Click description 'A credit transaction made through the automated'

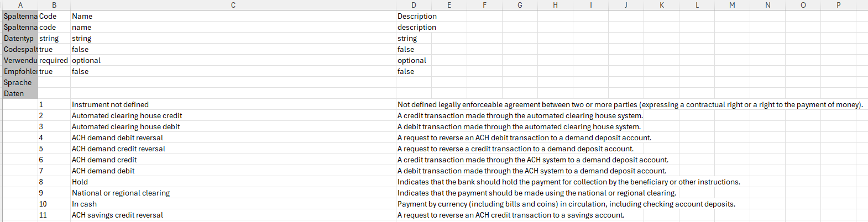click(520, 115)
